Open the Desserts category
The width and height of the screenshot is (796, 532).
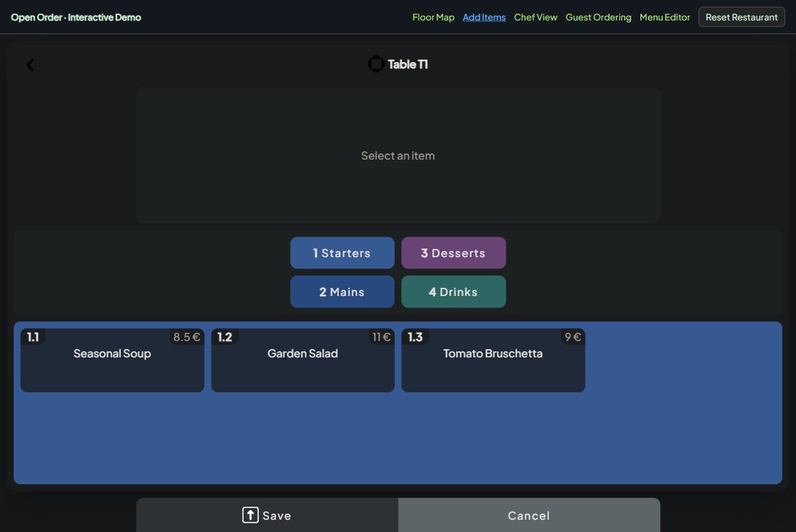point(453,252)
